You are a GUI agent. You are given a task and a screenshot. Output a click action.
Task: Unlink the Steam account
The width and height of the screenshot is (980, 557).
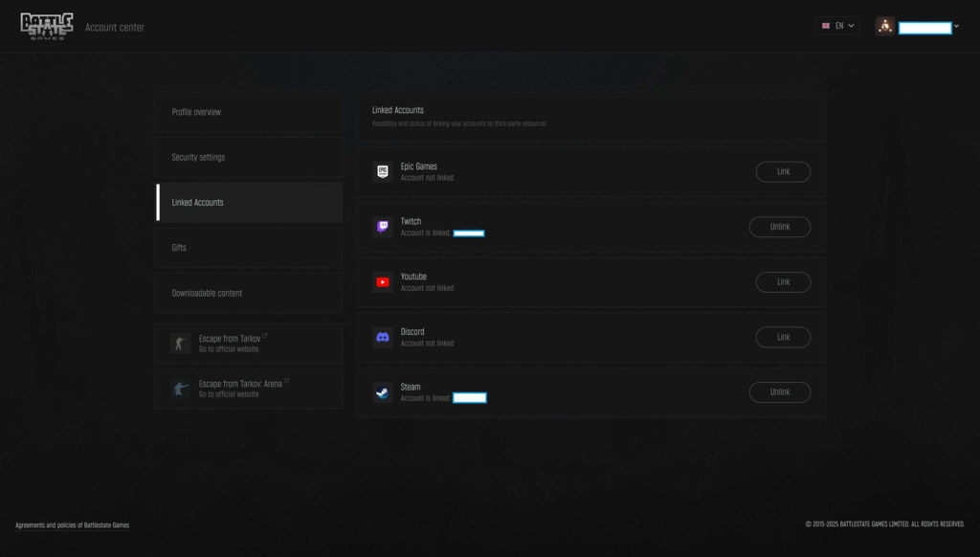point(780,392)
